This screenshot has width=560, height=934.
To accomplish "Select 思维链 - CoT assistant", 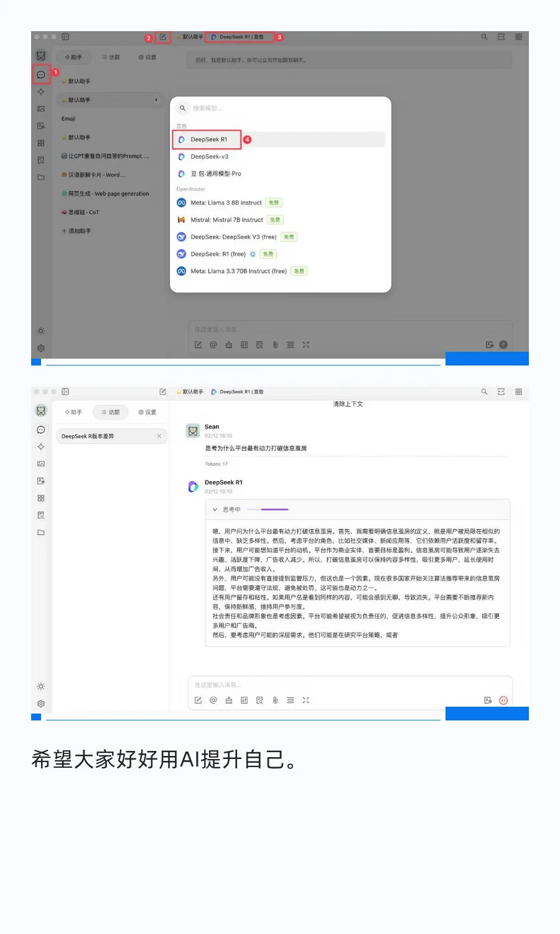I will (80, 212).
